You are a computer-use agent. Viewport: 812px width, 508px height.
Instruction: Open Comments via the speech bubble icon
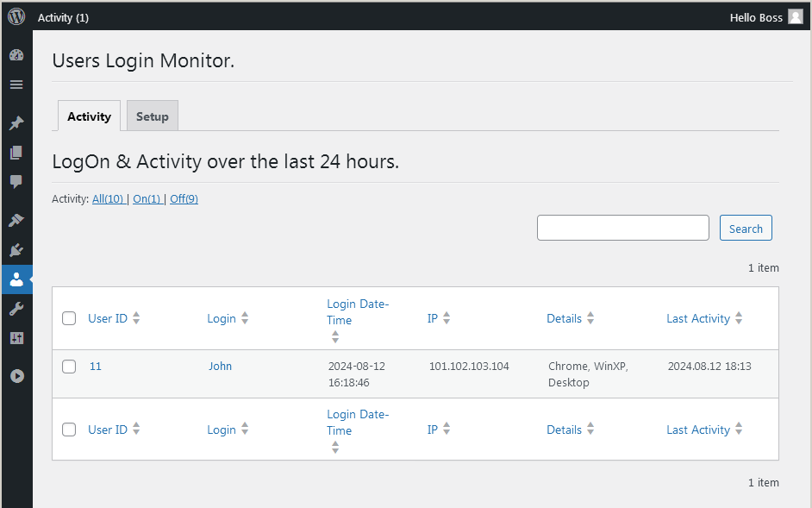16,181
